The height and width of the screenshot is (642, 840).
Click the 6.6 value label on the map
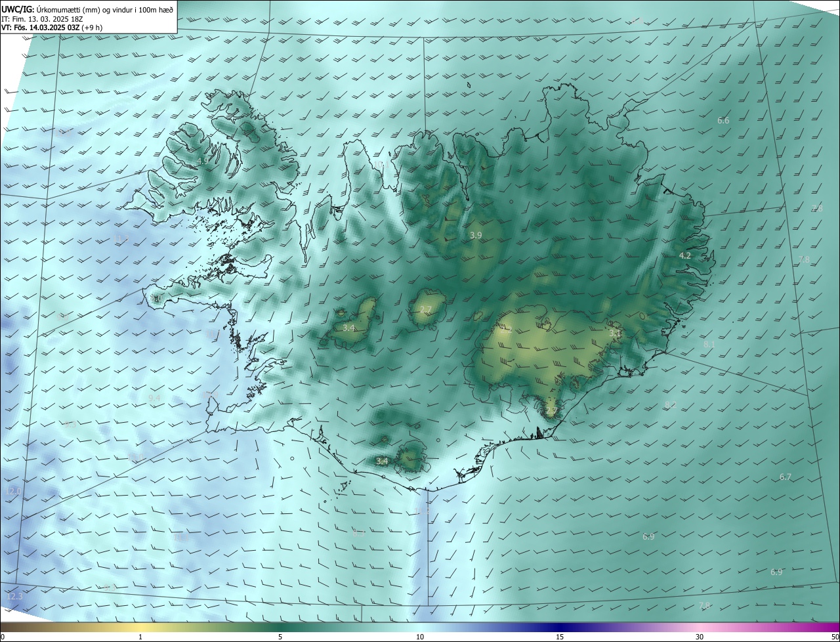click(x=723, y=121)
